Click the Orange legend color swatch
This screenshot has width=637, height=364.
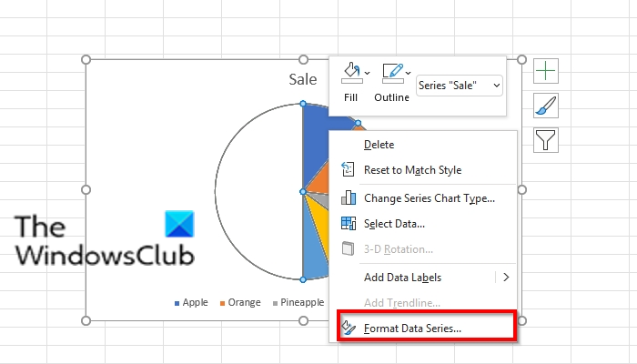[x=222, y=303]
